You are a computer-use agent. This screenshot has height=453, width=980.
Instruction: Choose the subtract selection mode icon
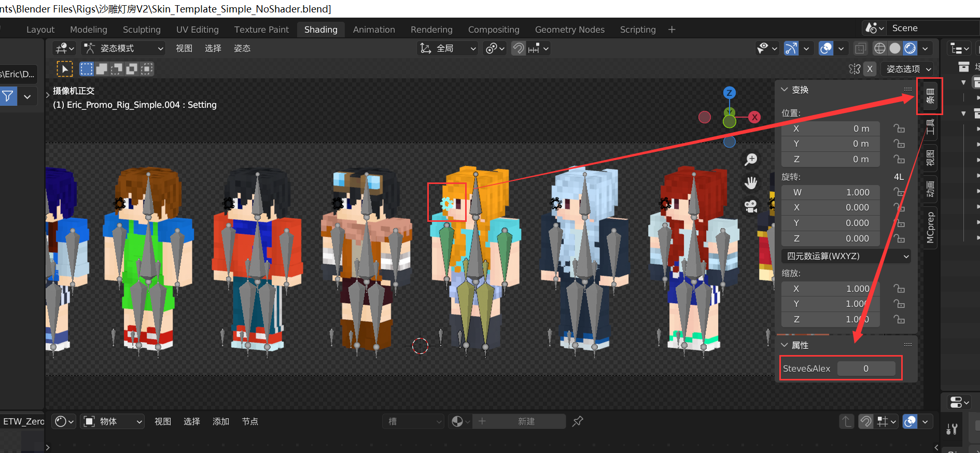click(x=117, y=69)
